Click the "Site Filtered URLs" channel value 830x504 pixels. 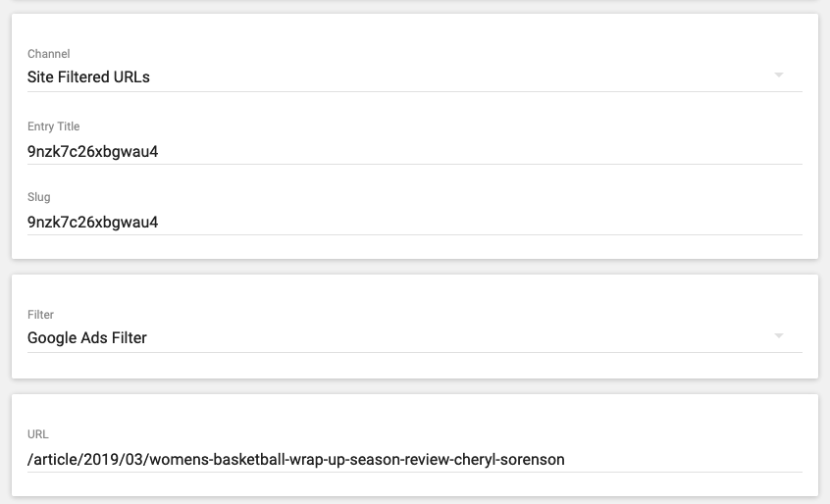(88, 76)
